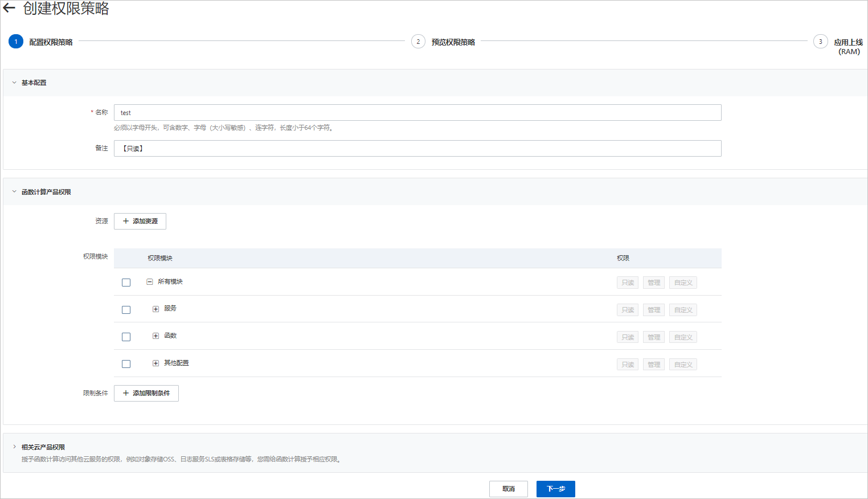The height and width of the screenshot is (499, 868).
Task: Expand the 函数 tree node
Action: coord(156,336)
